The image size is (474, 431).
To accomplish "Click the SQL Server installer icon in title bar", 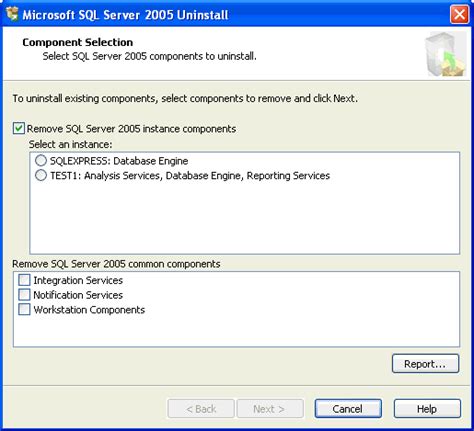I will (x=12, y=14).
